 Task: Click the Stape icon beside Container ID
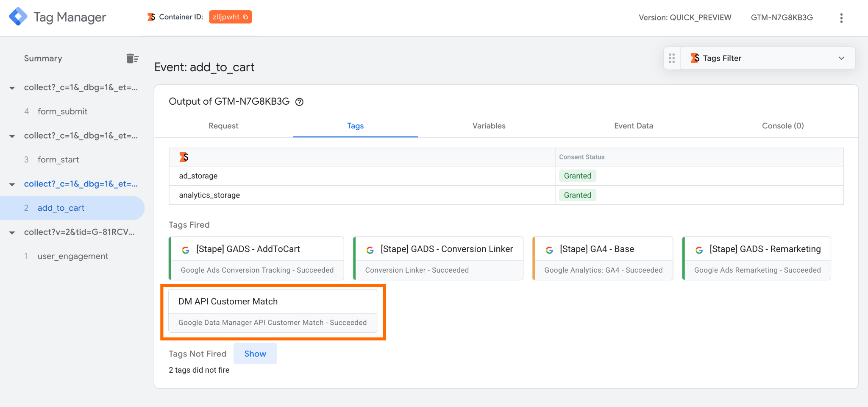click(151, 17)
